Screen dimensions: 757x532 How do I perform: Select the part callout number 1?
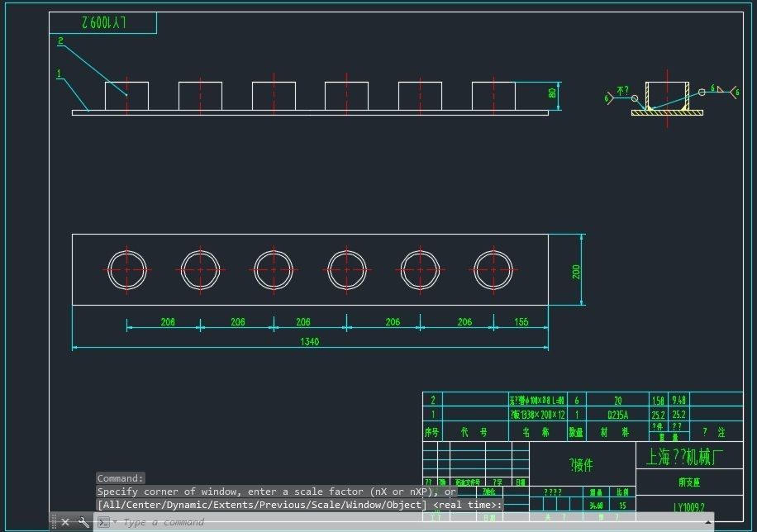pos(59,74)
